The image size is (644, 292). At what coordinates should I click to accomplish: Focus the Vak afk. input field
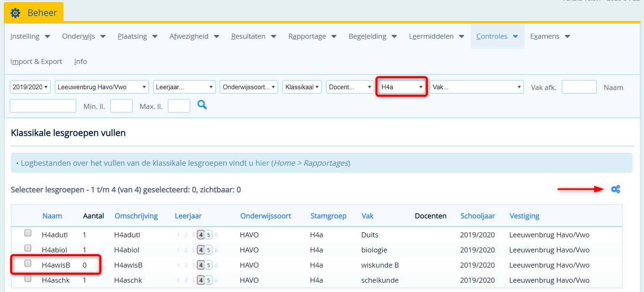click(579, 87)
